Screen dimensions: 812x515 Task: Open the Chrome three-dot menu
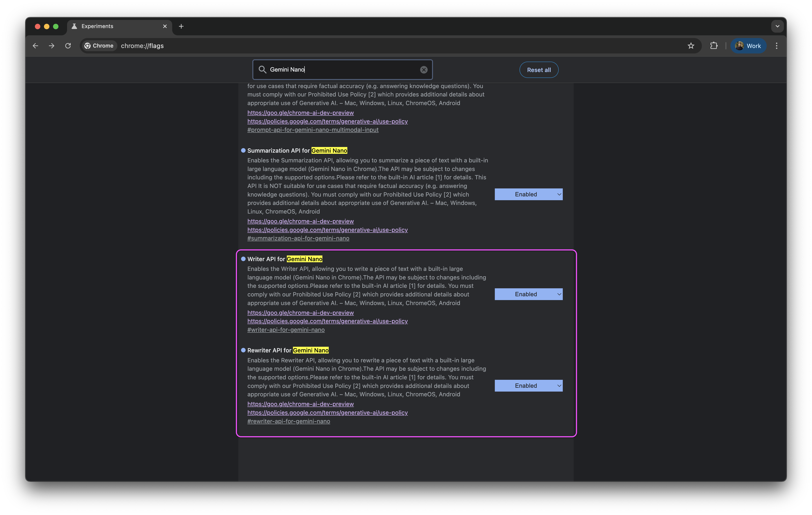coord(777,46)
